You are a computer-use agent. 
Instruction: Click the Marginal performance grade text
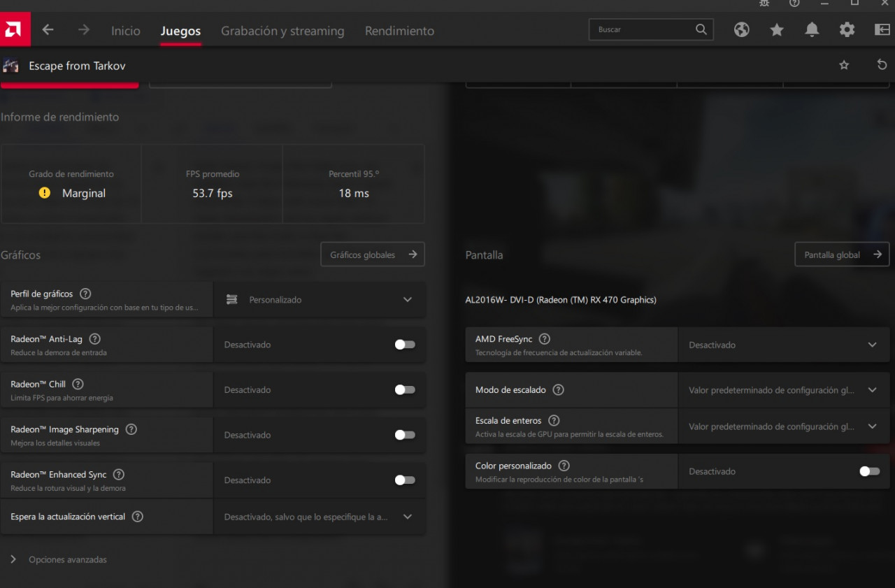84,193
